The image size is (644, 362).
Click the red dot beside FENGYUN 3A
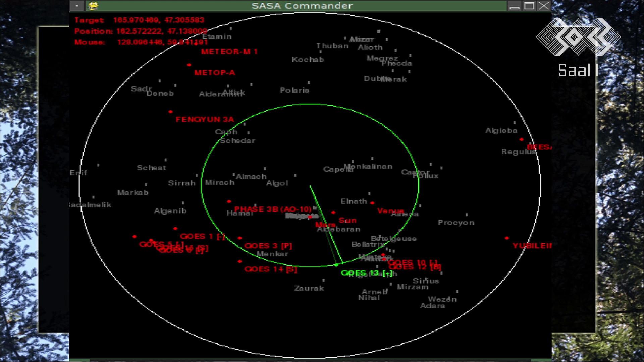pyautogui.click(x=170, y=112)
